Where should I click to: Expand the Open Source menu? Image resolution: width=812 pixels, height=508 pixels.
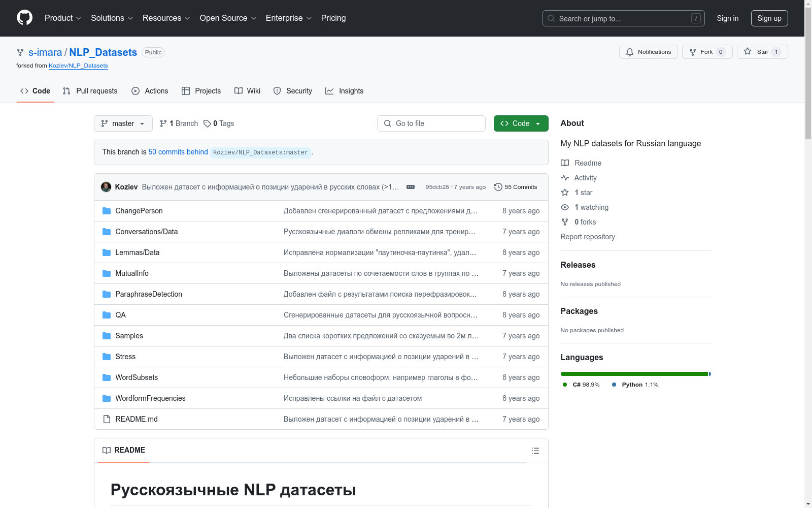click(x=228, y=18)
